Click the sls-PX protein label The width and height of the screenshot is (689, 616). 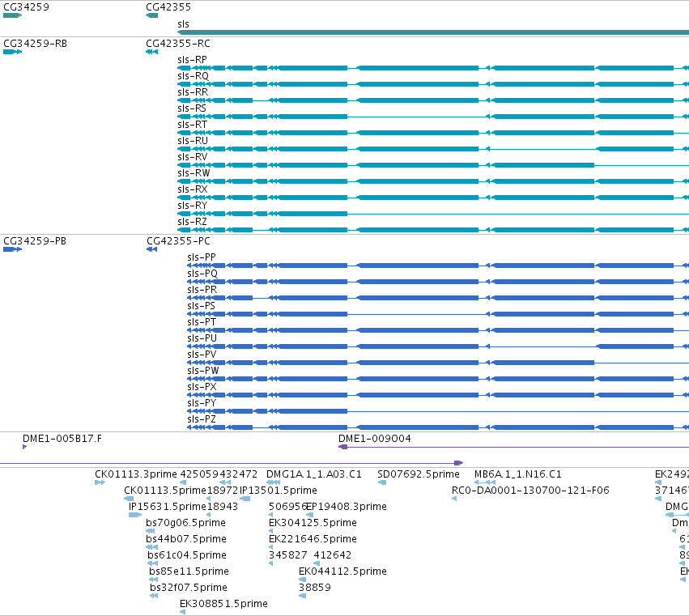[x=202, y=387]
